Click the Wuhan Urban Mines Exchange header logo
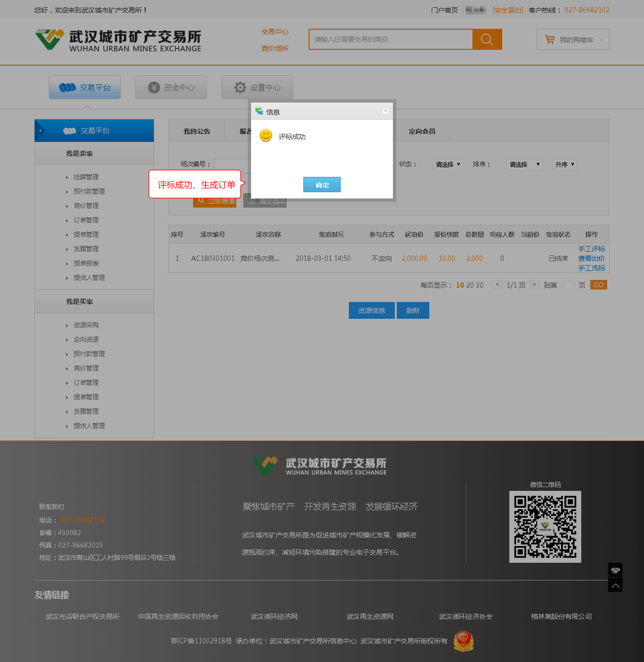The width and height of the screenshot is (644, 662). [x=118, y=40]
